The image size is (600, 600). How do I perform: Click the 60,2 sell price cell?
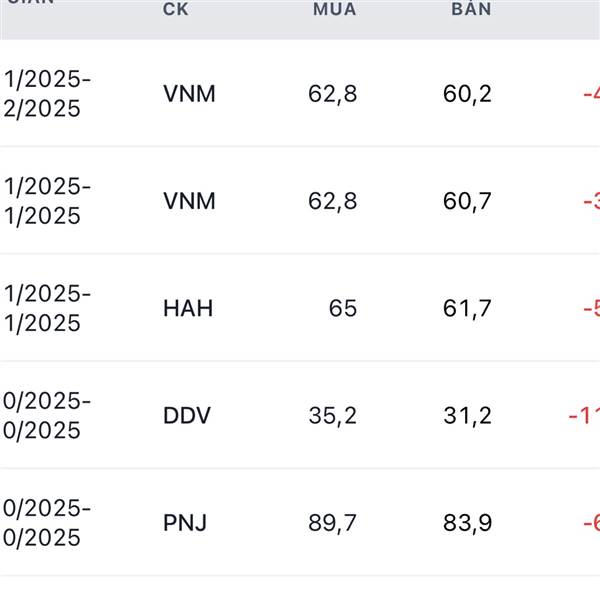[x=467, y=94]
